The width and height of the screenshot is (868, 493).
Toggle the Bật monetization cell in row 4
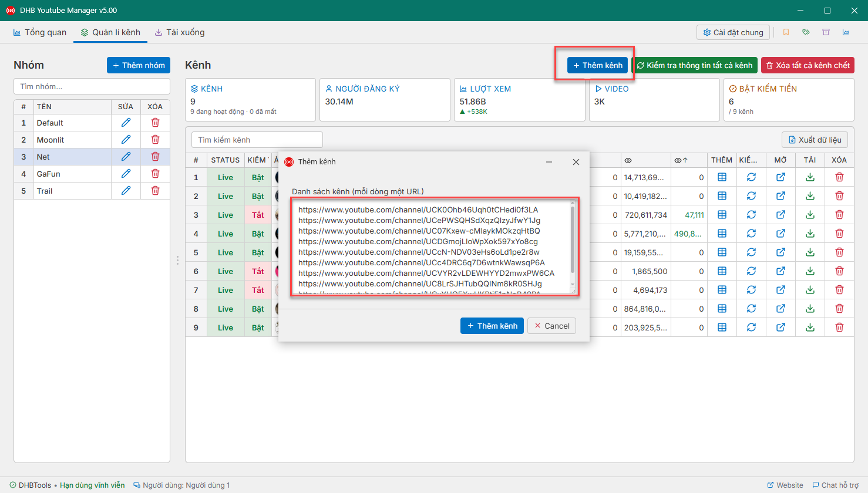(x=258, y=234)
